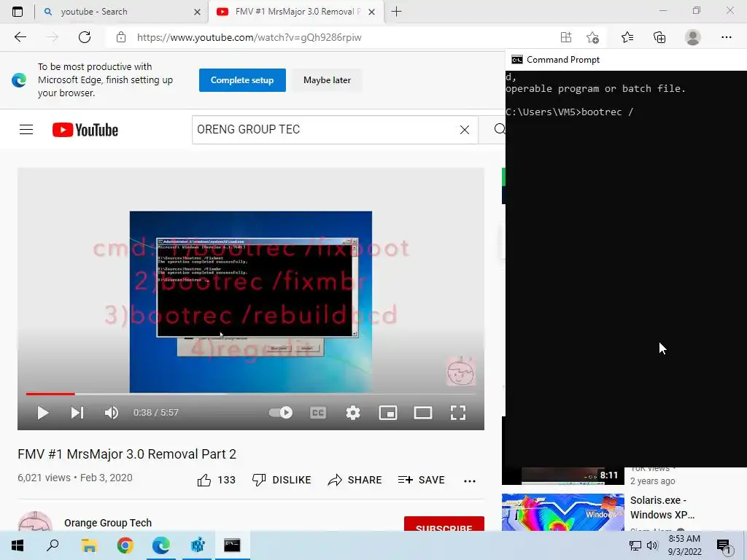Viewport: 747px width, 560px height.
Task: Open YouTube hamburger guide menu
Action: pos(26,130)
